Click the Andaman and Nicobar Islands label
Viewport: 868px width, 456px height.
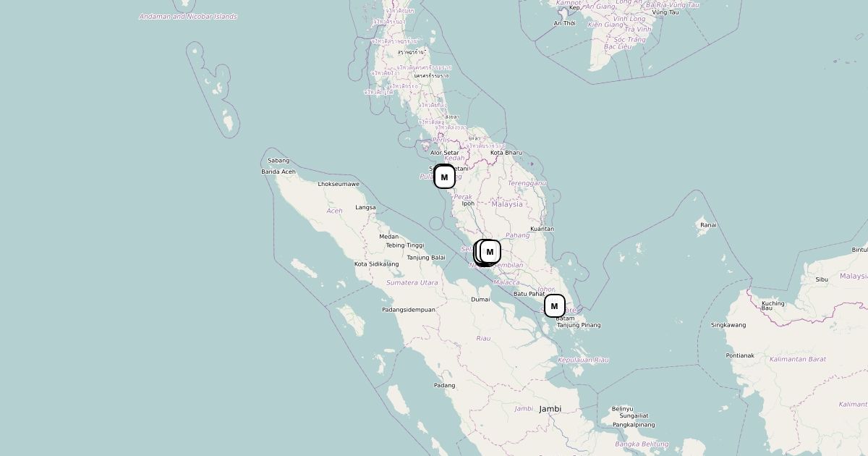point(188,16)
